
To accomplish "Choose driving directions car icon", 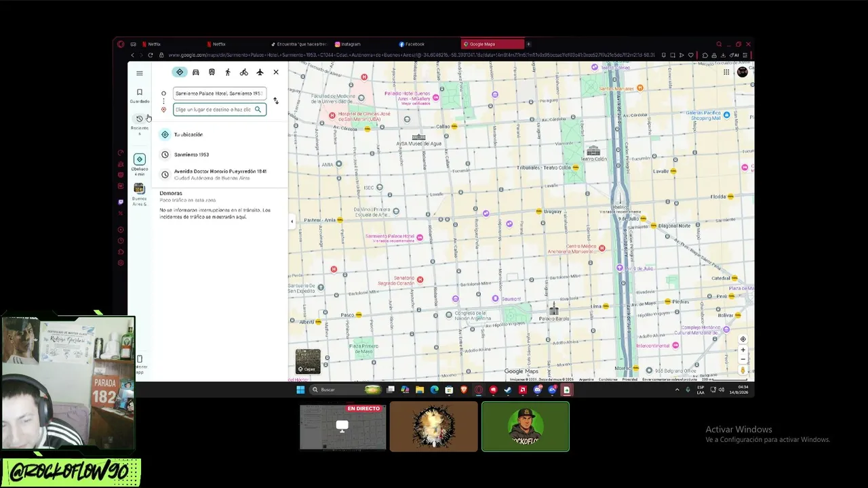I will point(196,73).
